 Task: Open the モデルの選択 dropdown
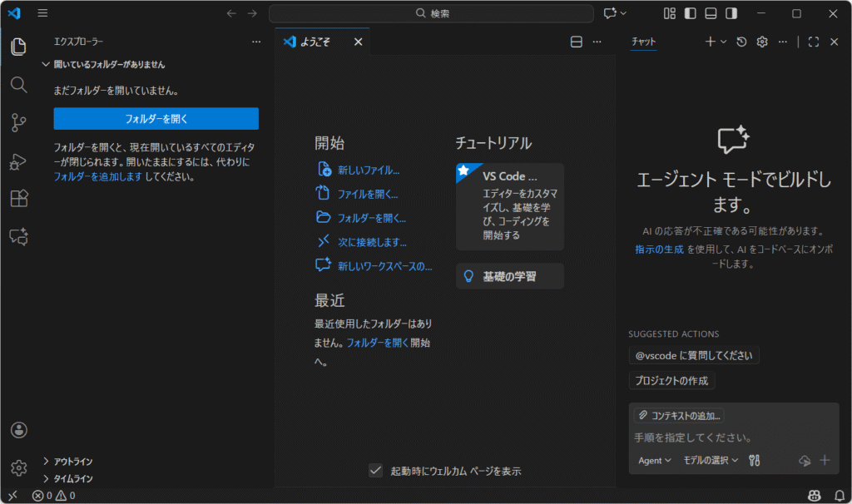pyautogui.click(x=711, y=460)
